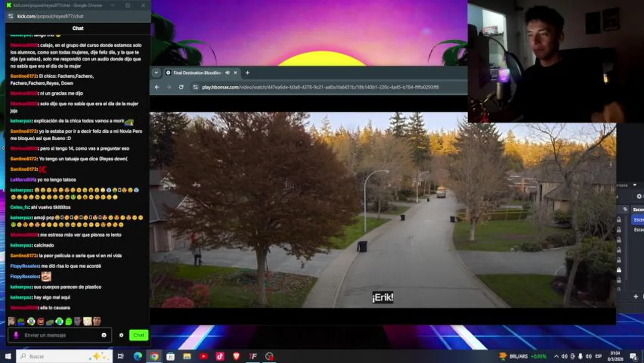Toggle the highlighted white lock in OBS sources
Image resolution: width=644 pixels, height=363 pixels.
click(x=619, y=270)
